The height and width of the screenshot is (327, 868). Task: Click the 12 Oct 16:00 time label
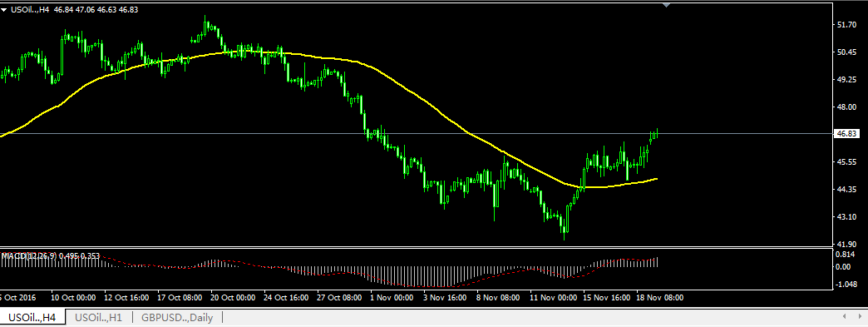(x=126, y=298)
